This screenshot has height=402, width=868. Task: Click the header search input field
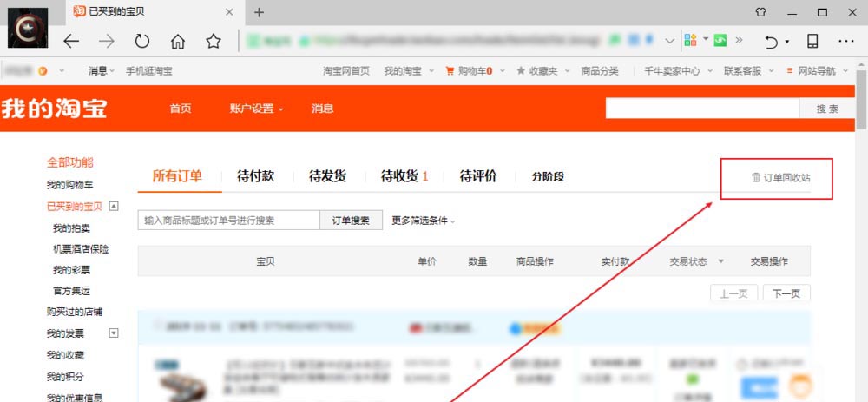click(702, 109)
